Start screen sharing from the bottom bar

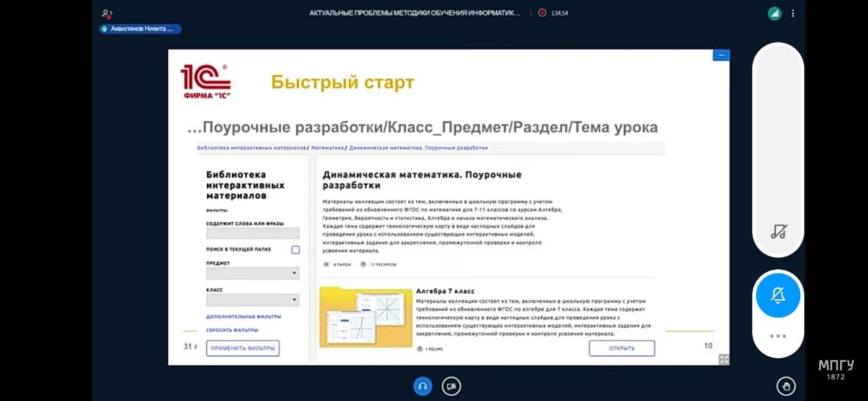[451, 385]
